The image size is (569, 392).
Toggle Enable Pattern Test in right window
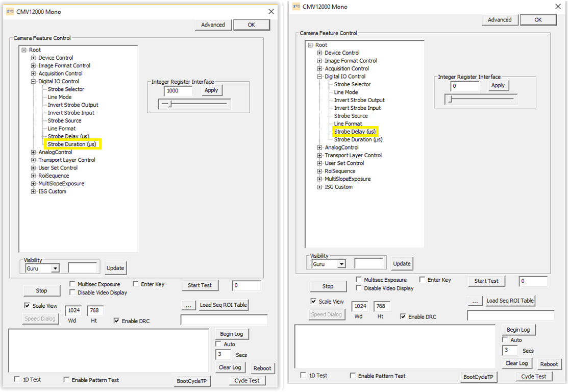353,375
